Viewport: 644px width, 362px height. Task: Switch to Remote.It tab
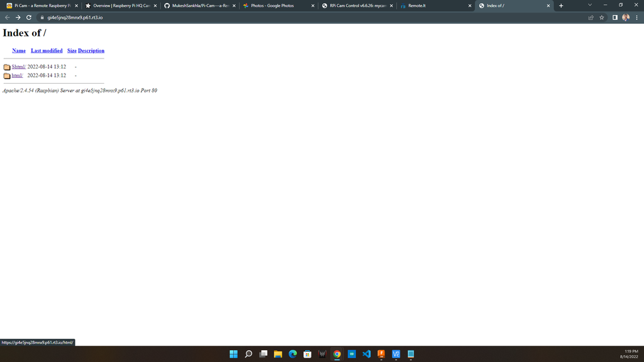[435, 6]
